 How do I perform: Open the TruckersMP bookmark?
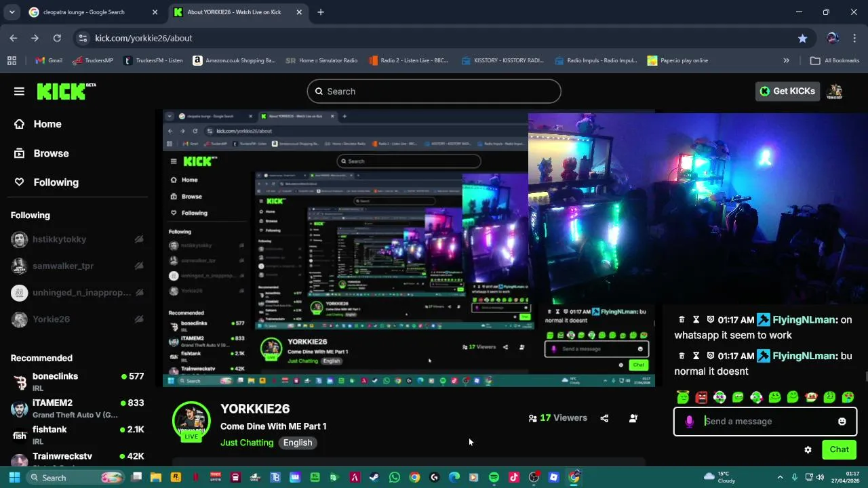pyautogui.click(x=92, y=60)
